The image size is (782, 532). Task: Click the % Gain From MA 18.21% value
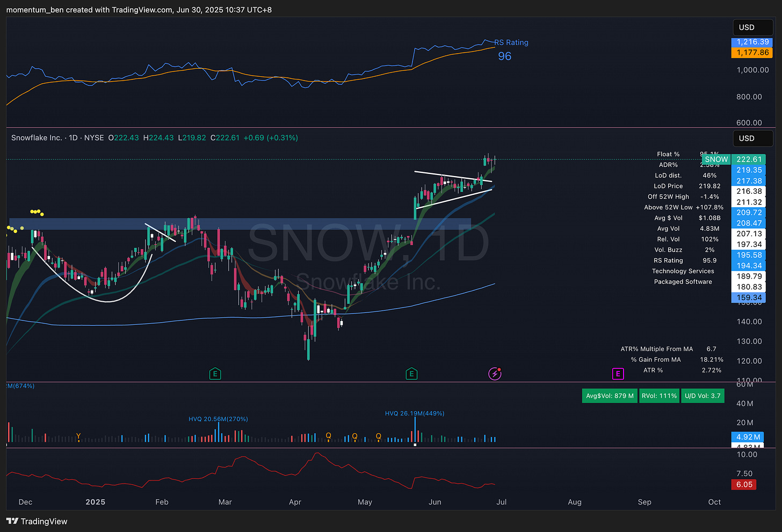(711, 360)
